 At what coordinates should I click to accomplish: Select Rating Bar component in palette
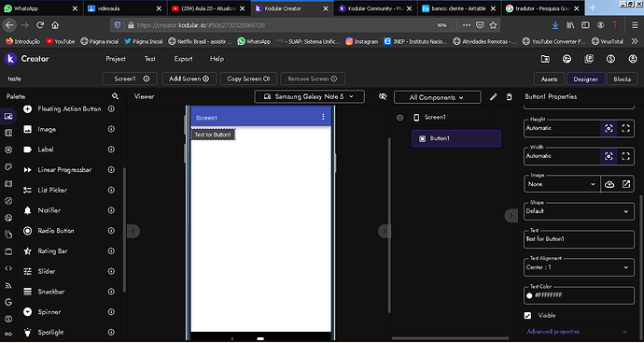coord(70,250)
